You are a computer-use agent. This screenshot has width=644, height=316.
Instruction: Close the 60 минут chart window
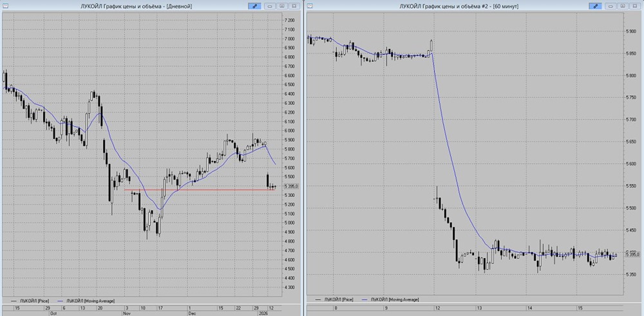[x=634, y=6]
